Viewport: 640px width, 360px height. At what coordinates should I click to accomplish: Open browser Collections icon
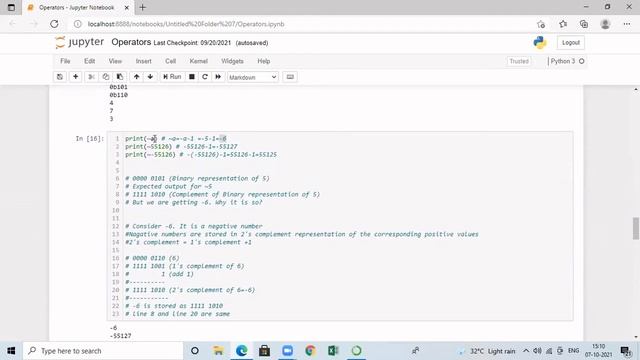tap(584, 24)
